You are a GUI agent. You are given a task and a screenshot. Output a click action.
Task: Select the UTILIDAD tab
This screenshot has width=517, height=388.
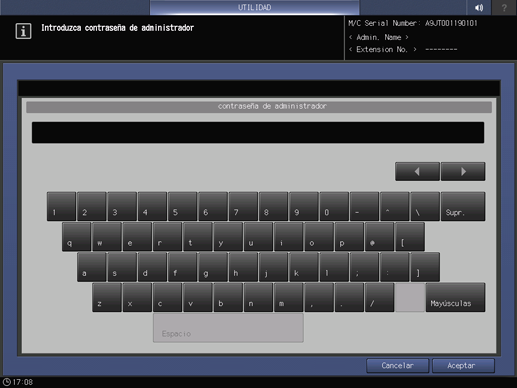[x=255, y=7]
